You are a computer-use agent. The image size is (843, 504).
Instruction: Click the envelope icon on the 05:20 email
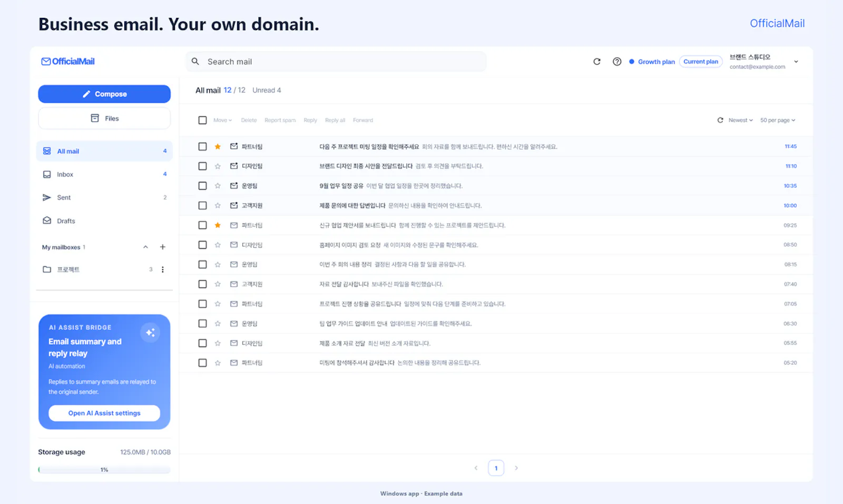[234, 363]
